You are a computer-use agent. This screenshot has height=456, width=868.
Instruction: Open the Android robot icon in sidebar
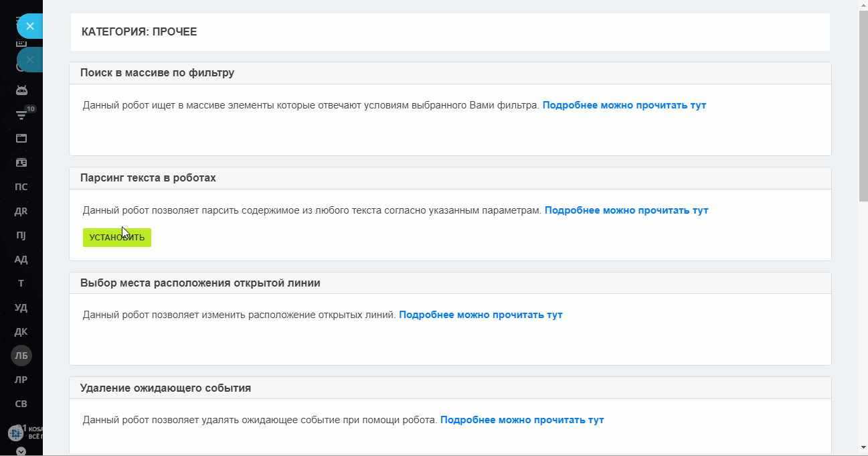click(x=21, y=90)
